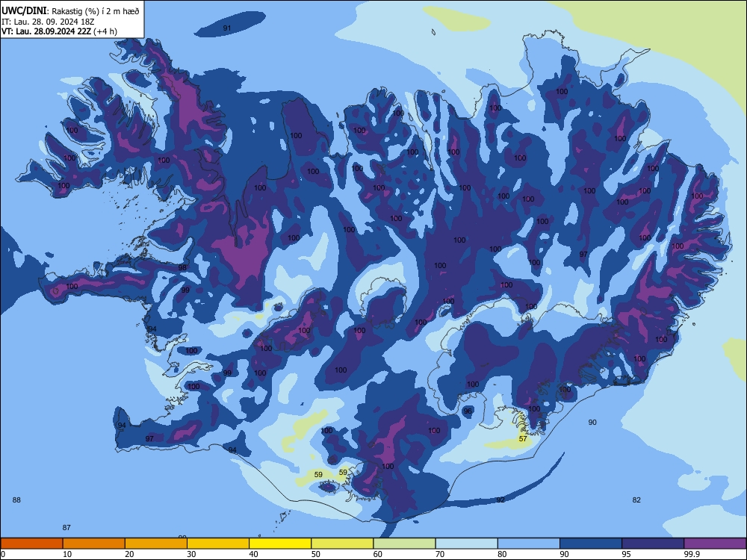Pick the 50–60 yellow-green legend swatch
The image size is (747, 560).
pyautogui.click(x=343, y=544)
